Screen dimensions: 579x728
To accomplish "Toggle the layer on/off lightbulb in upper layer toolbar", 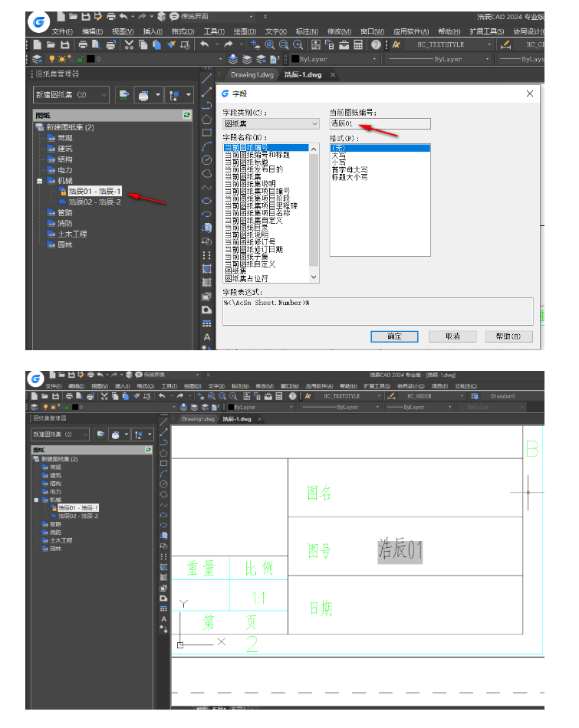I will point(52,60).
